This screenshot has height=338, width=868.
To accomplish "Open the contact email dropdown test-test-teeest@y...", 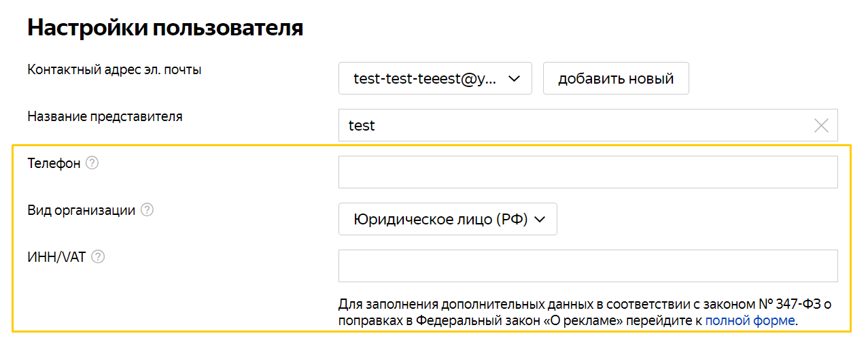I will click(435, 78).
